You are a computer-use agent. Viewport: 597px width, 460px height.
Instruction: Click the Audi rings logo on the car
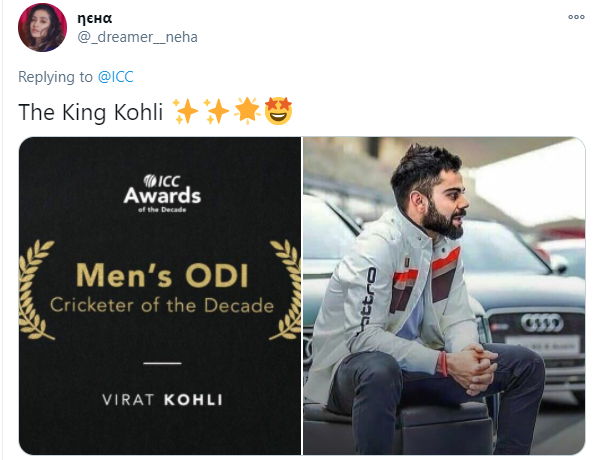(542, 323)
